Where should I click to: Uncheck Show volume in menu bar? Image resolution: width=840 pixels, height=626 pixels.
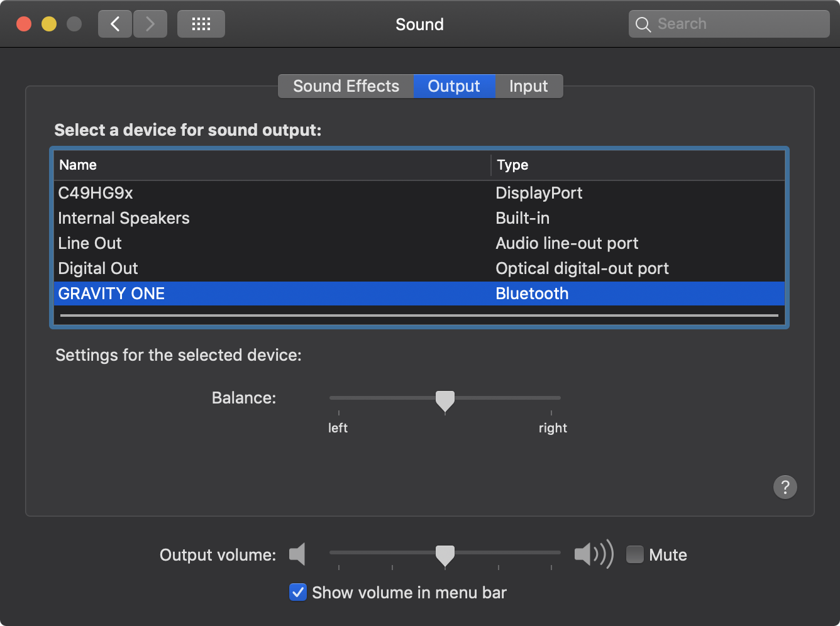(297, 592)
